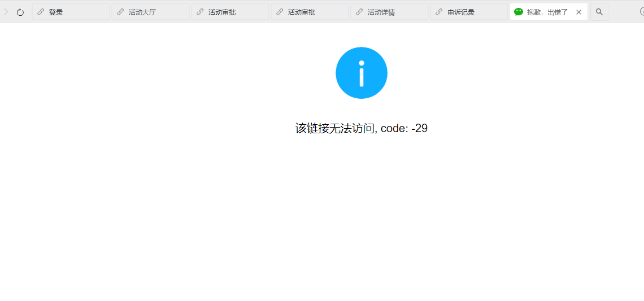Select the first 活动审批 tab
The image size is (644, 301).
230,12
